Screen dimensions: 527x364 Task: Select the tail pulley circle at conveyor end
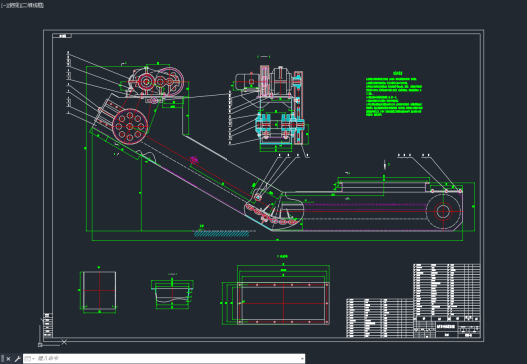click(443, 212)
